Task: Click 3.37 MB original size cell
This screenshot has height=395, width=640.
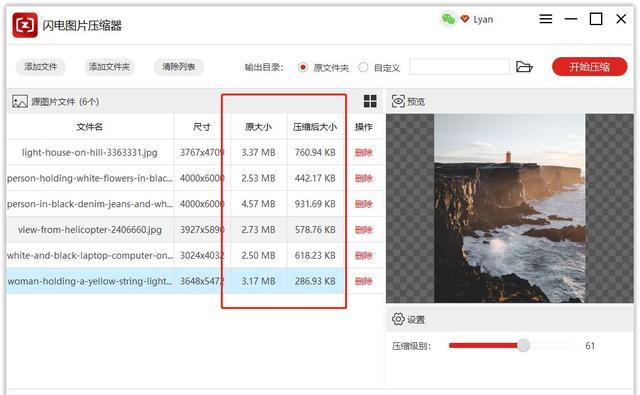Action: pyautogui.click(x=258, y=153)
